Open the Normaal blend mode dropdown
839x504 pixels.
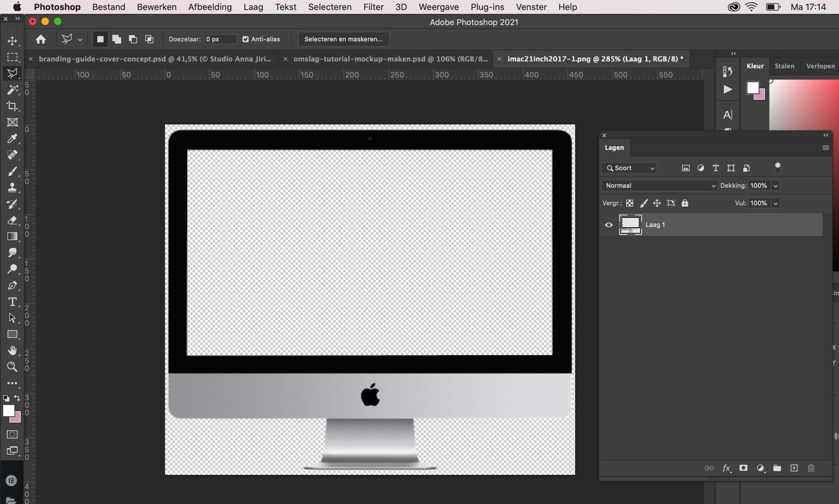(x=659, y=185)
